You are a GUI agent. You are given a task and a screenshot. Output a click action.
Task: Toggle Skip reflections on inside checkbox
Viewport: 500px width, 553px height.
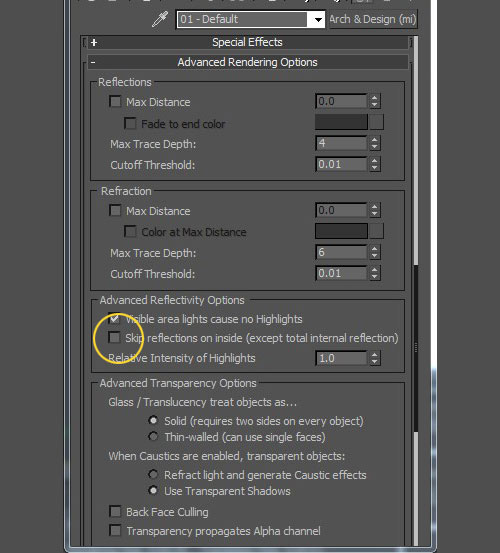[x=114, y=338]
